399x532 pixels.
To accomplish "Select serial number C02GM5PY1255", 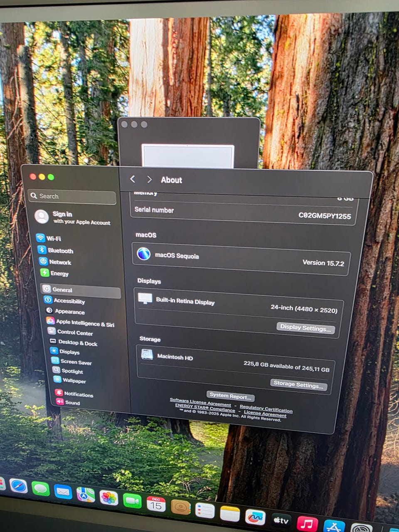I will coord(325,215).
